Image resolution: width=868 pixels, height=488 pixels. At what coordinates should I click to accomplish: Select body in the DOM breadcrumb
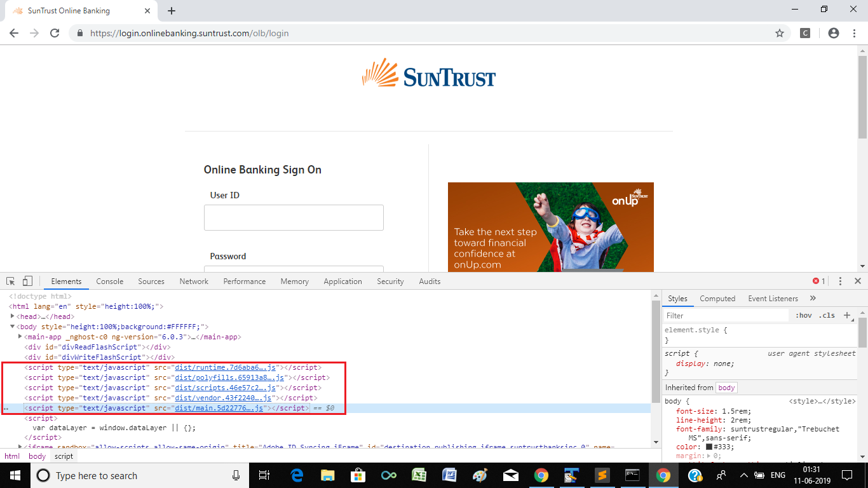pos(37,456)
